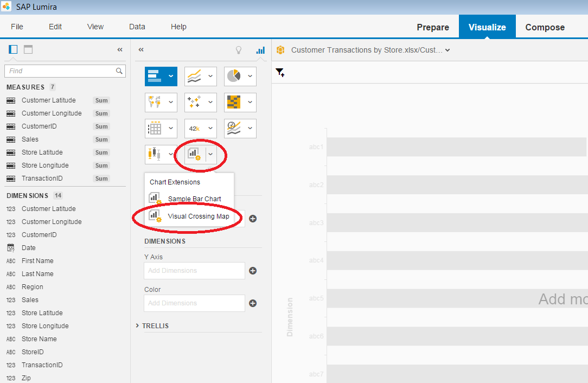Select the scatter plot chart icon

tap(194, 102)
